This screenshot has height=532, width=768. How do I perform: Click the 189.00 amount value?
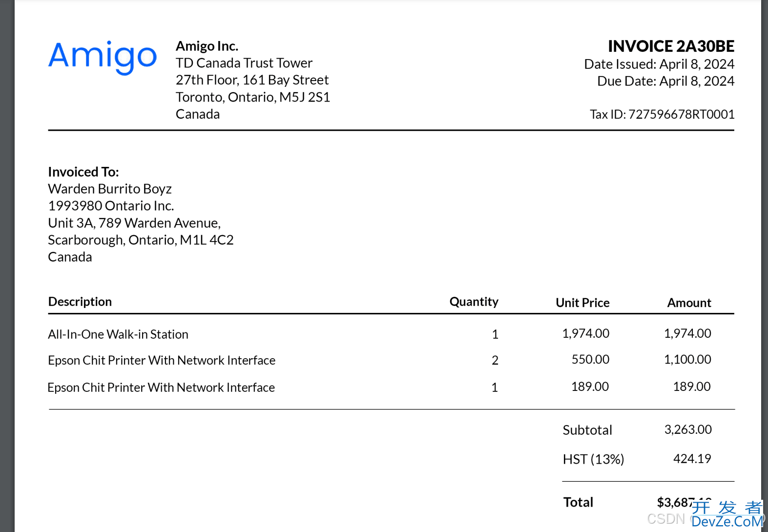click(692, 387)
